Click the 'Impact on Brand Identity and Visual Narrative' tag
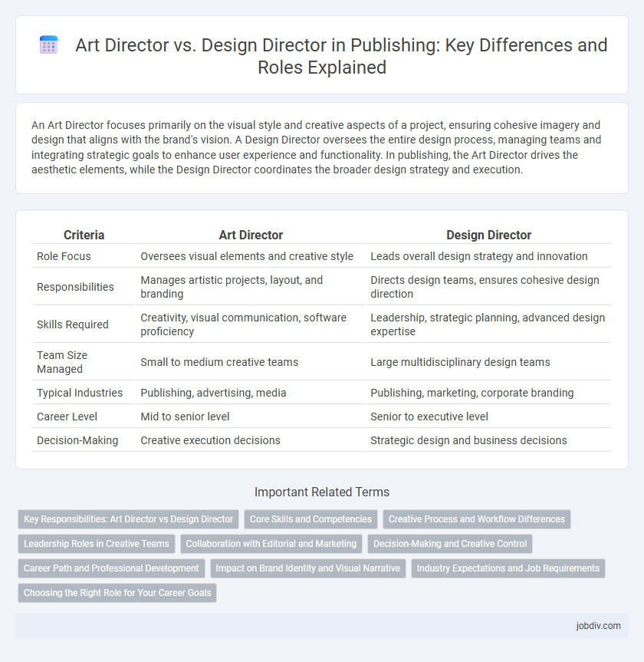644x662 pixels. click(x=307, y=568)
